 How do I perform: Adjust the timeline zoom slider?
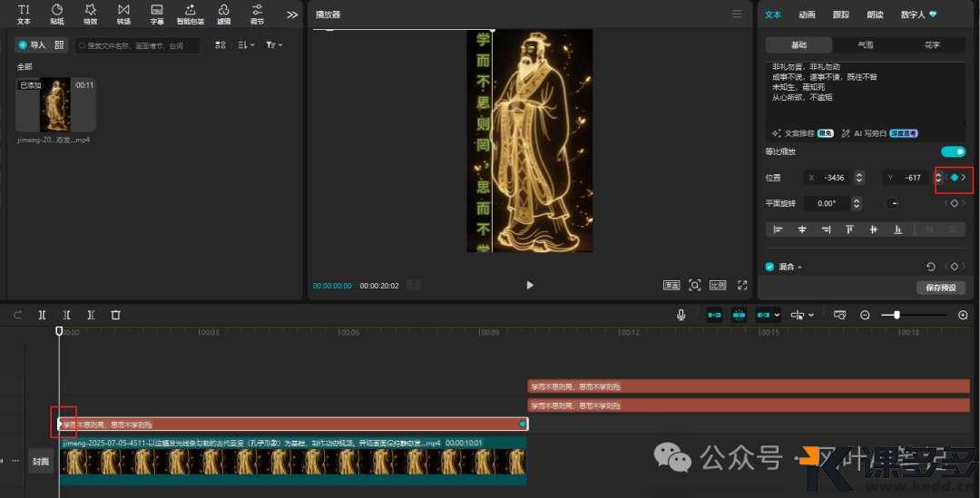click(897, 315)
